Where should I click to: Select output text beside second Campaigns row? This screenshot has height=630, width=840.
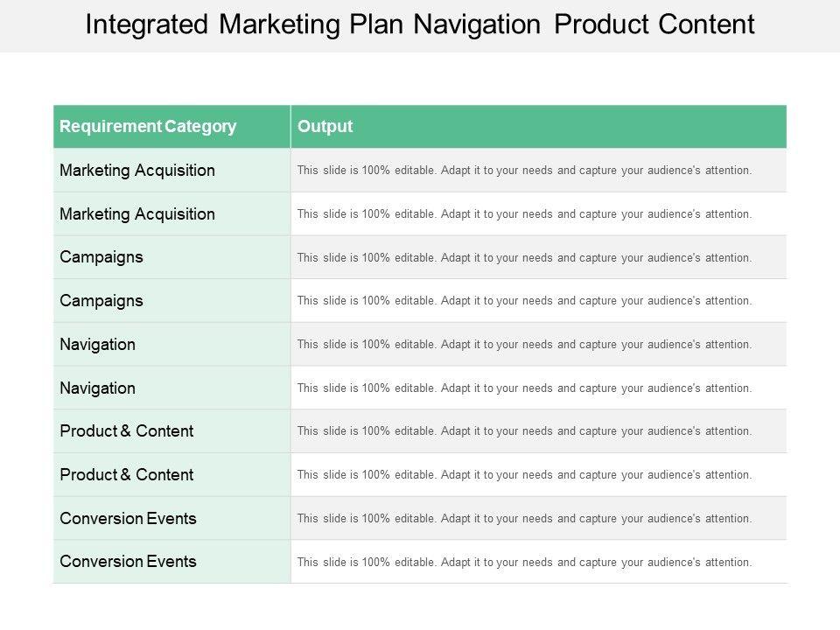(x=524, y=301)
